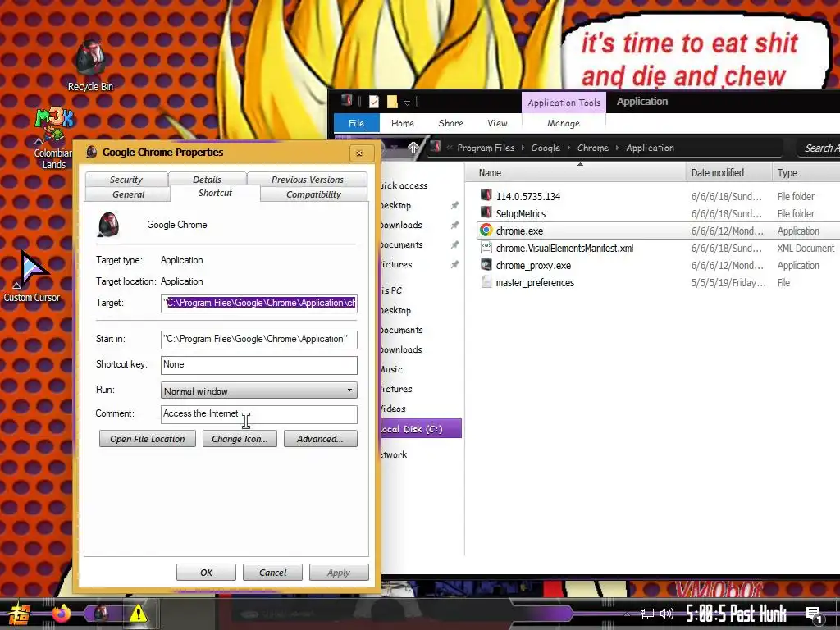Click the Properties quick access toolbar icon
Image resolution: width=840 pixels, height=630 pixels.
coord(374,101)
